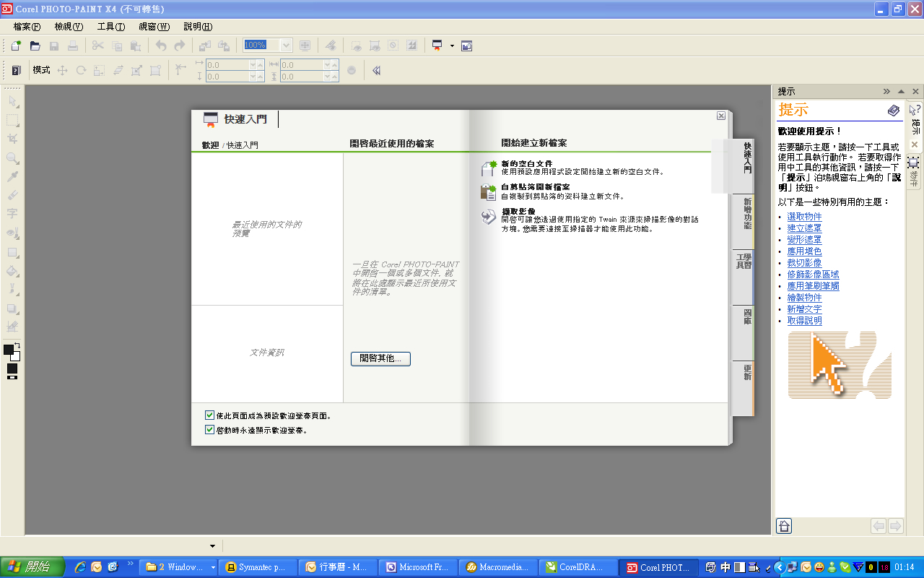924x578 pixels.
Task: Switch to the 新增功能 side tab
Action: (x=746, y=215)
